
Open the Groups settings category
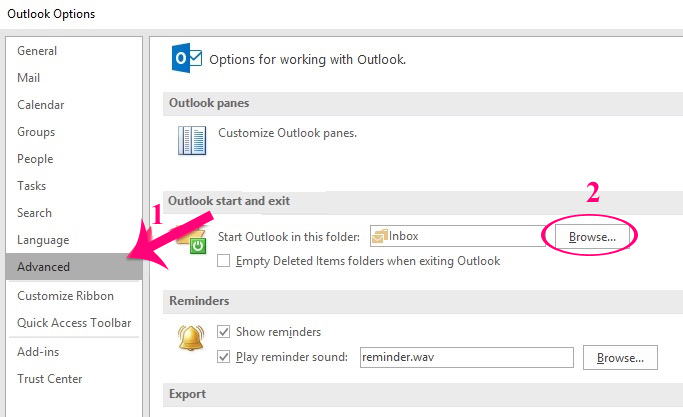click(36, 132)
